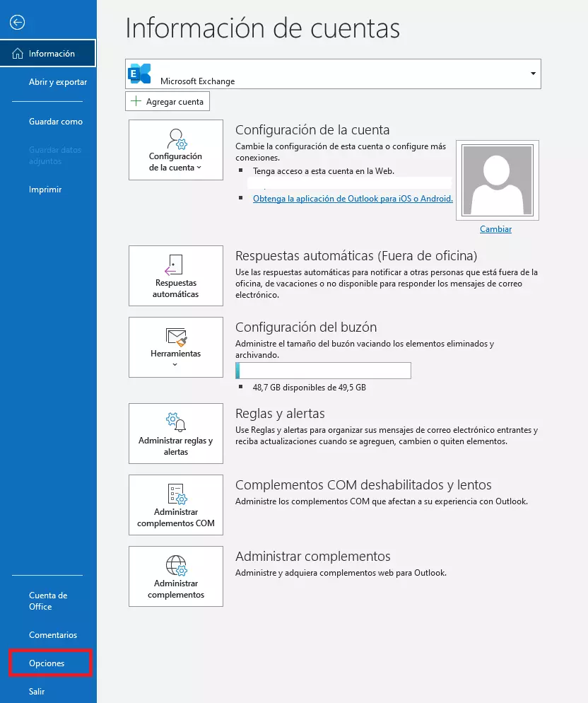Click the 'Administrar complementos' section heading

click(313, 557)
